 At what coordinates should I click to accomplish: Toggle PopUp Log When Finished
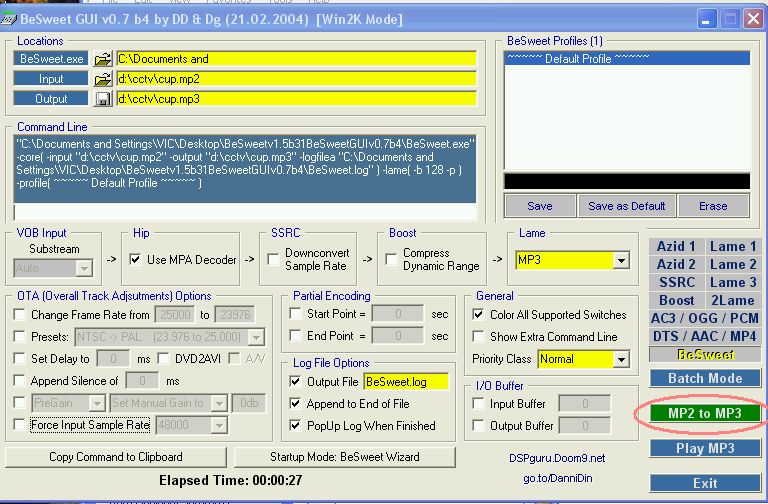(x=295, y=426)
